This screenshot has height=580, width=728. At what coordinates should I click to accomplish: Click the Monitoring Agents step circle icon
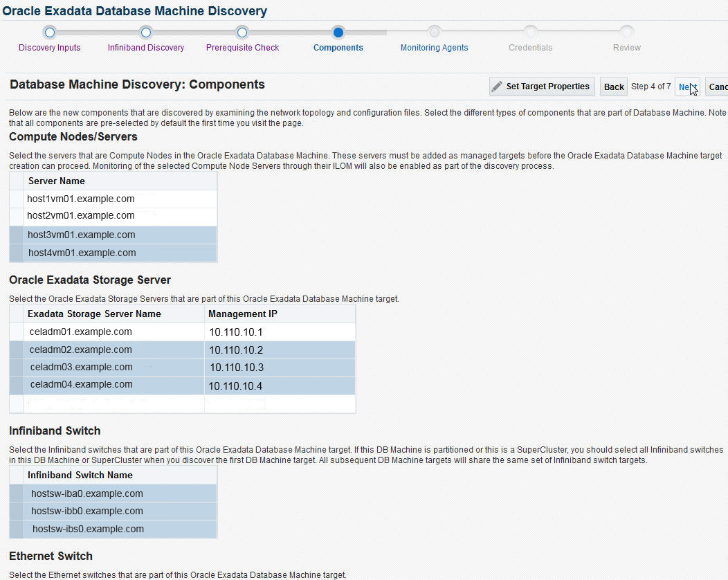tap(434, 32)
